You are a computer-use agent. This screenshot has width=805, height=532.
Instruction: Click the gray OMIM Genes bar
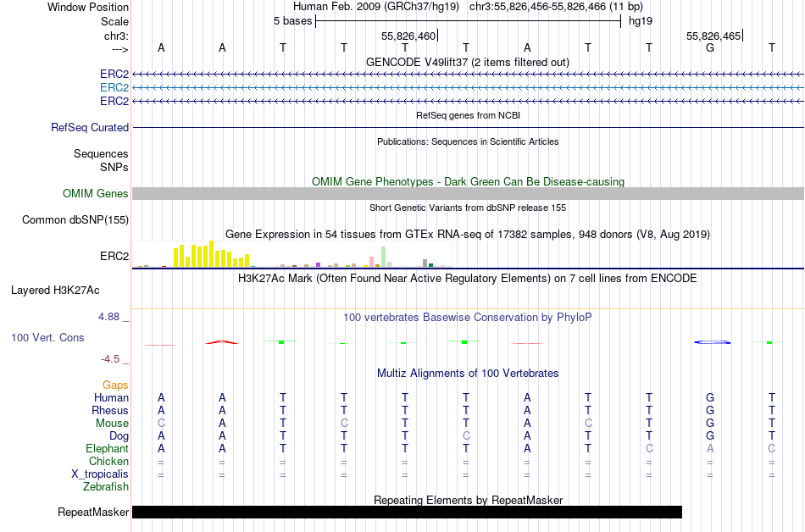pyautogui.click(x=469, y=193)
